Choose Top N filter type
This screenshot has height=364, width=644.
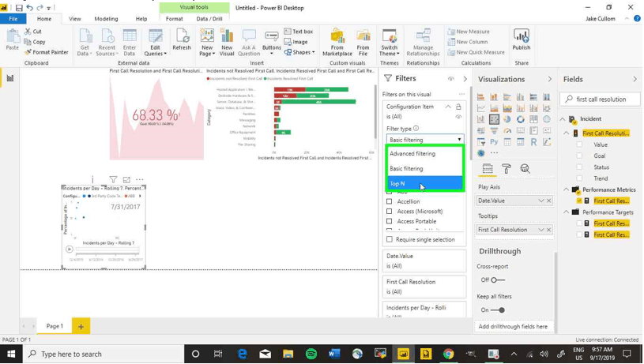click(x=425, y=183)
